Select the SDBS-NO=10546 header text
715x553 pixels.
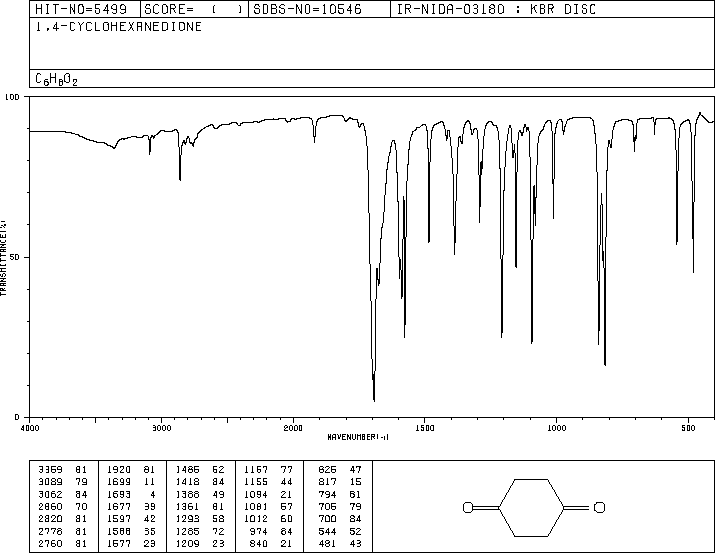coord(307,9)
